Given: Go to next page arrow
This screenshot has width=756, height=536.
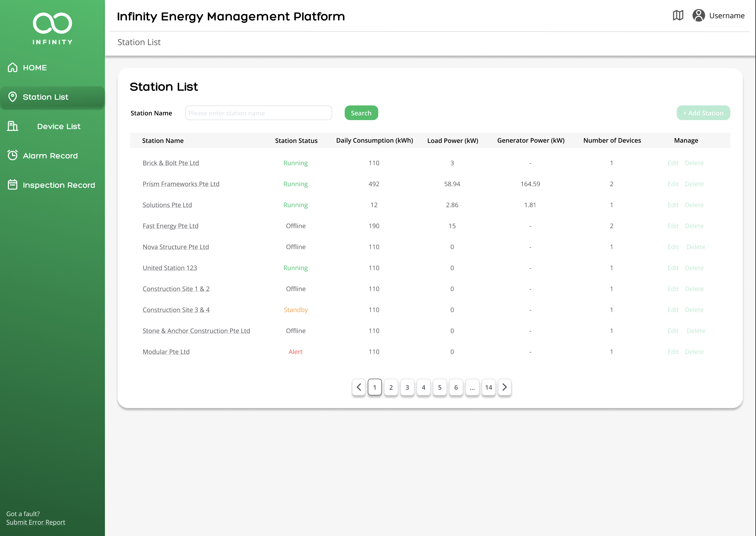Looking at the screenshot, I should [504, 387].
